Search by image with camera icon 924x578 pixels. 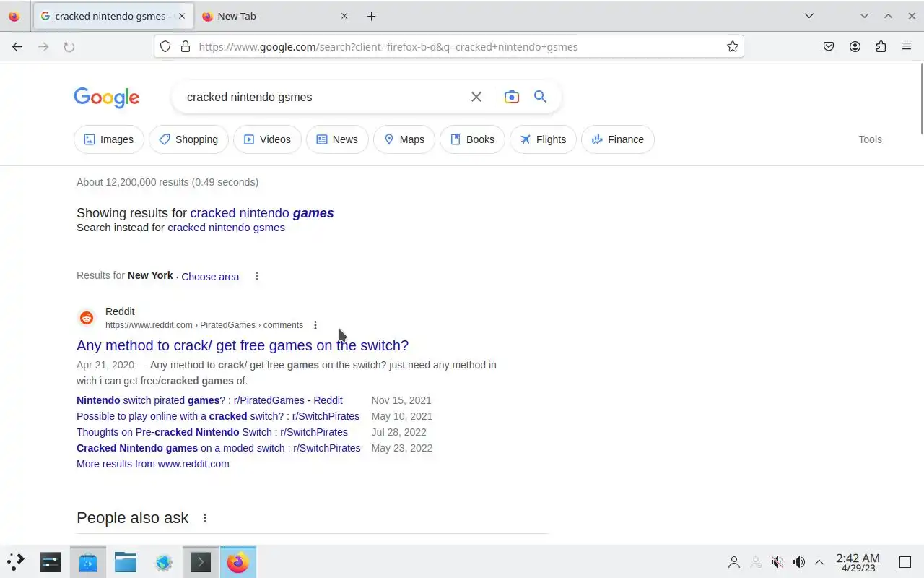click(512, 97)
